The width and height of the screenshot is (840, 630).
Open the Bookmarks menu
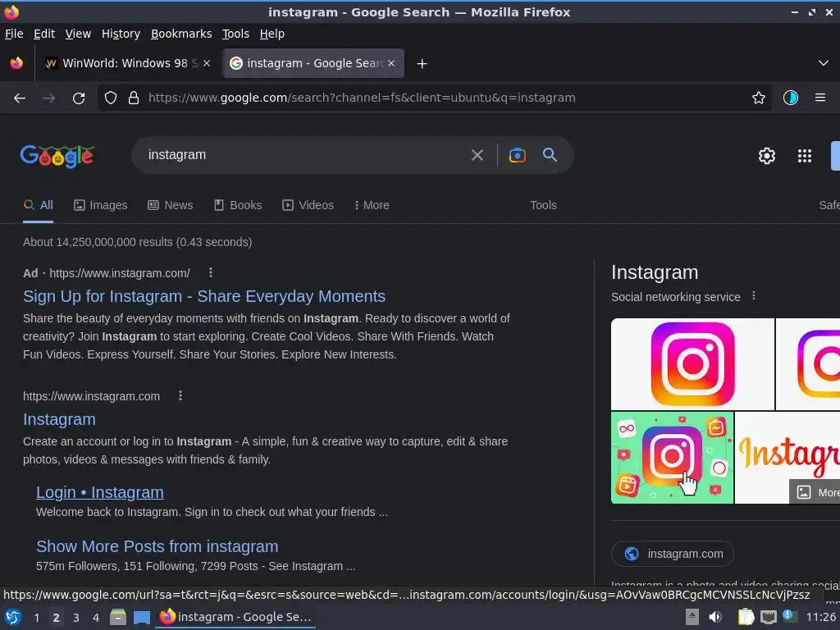point(181,34)
